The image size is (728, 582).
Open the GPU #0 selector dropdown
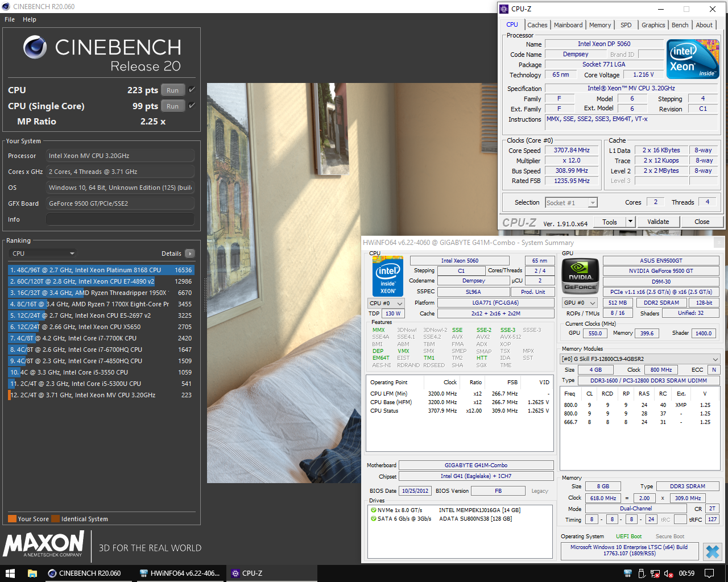580,302
